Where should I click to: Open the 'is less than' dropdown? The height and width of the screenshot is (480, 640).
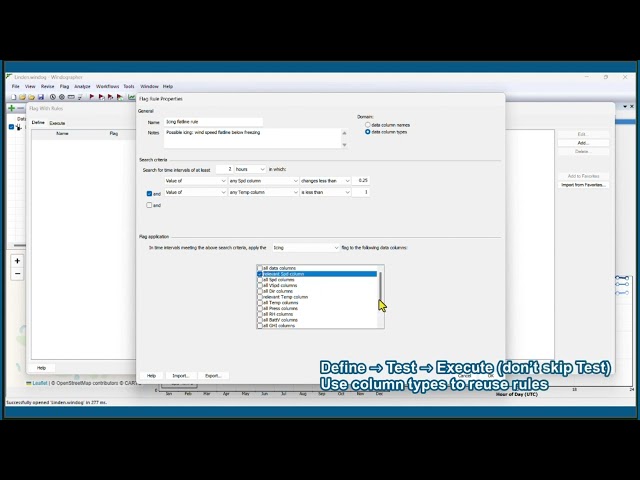pyautogui.click(x=325, y=192)
